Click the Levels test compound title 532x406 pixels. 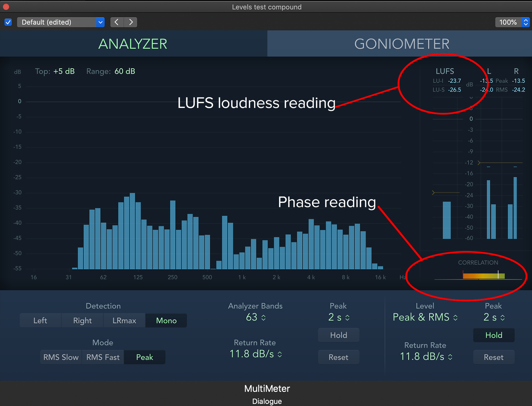point(267,7)
